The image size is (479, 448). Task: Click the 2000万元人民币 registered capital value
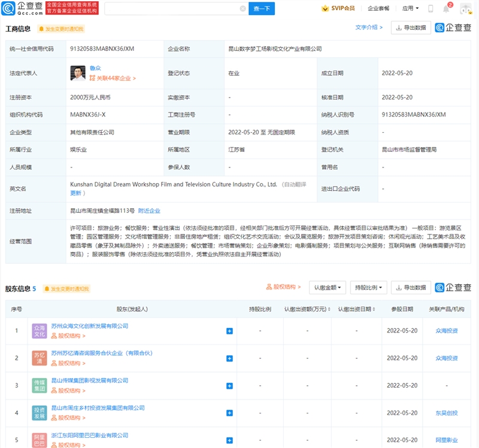90,97
